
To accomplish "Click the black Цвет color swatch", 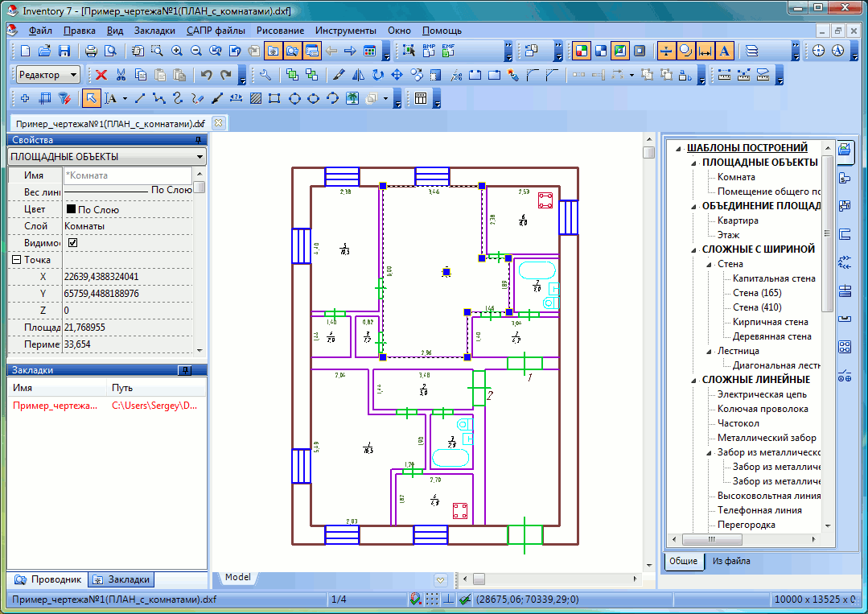I will pyautogui.click(x=71, y=209).
